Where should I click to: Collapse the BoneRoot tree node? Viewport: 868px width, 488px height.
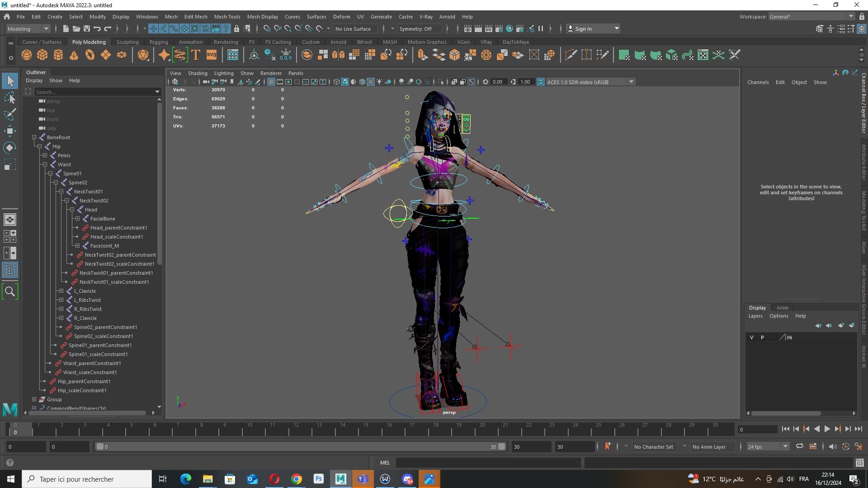click(34, 137)
